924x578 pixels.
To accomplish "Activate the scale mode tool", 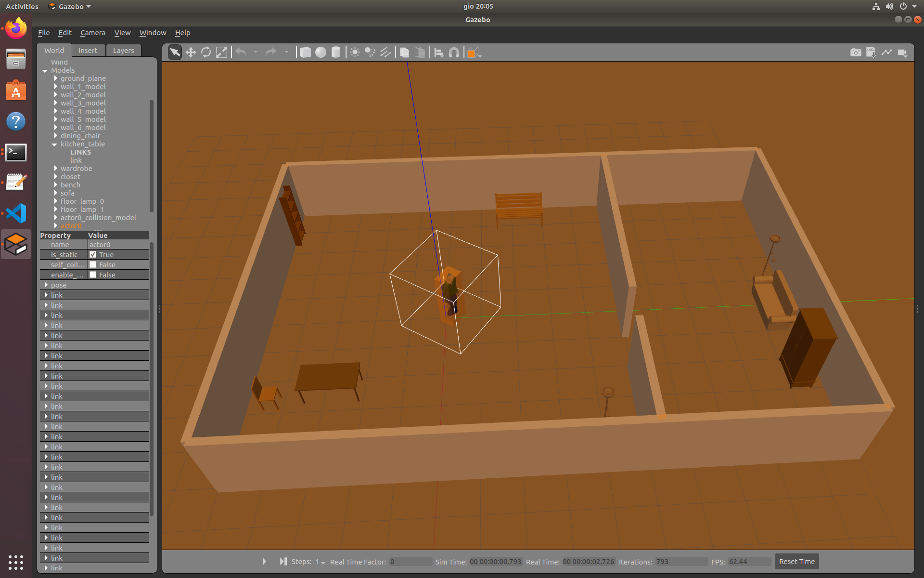I will (221, 52).
